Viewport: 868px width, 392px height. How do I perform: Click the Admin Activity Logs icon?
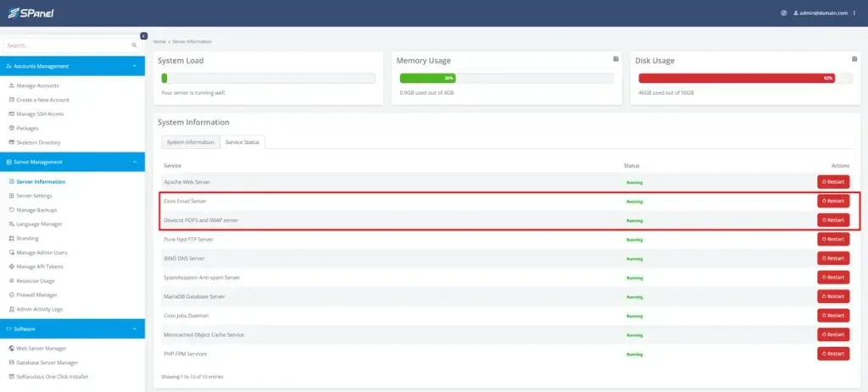12,309
